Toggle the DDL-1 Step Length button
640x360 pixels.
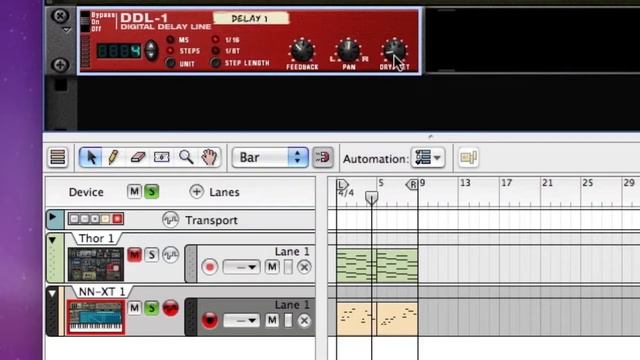click(215, 63)
